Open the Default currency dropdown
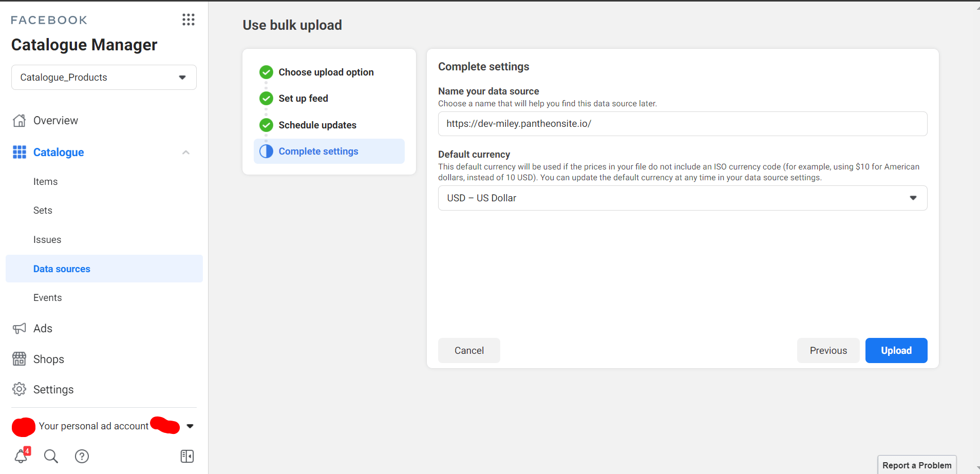 pos(682,198)
